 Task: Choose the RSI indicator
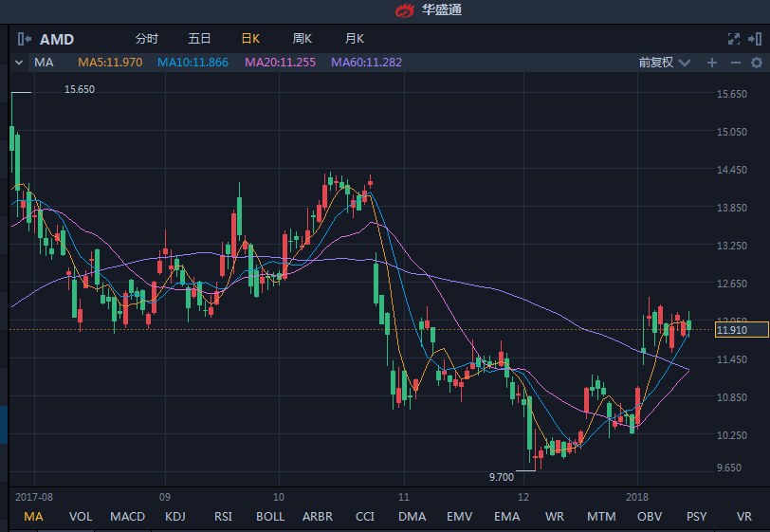click(x=223, y=517)
